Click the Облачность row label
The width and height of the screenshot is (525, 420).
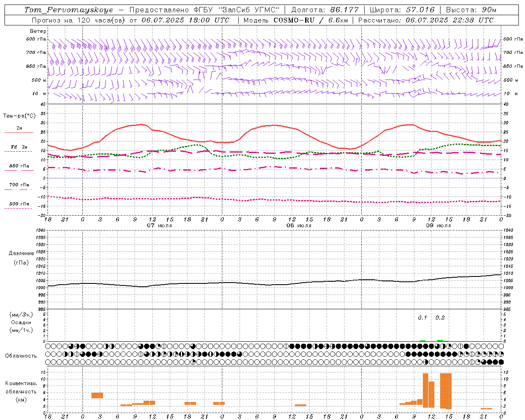click(x=21, y=356)
